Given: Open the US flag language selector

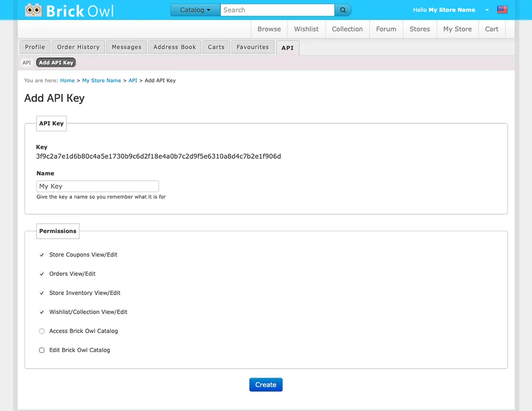Looking at the screenshot, I should [x=503, y=10].
